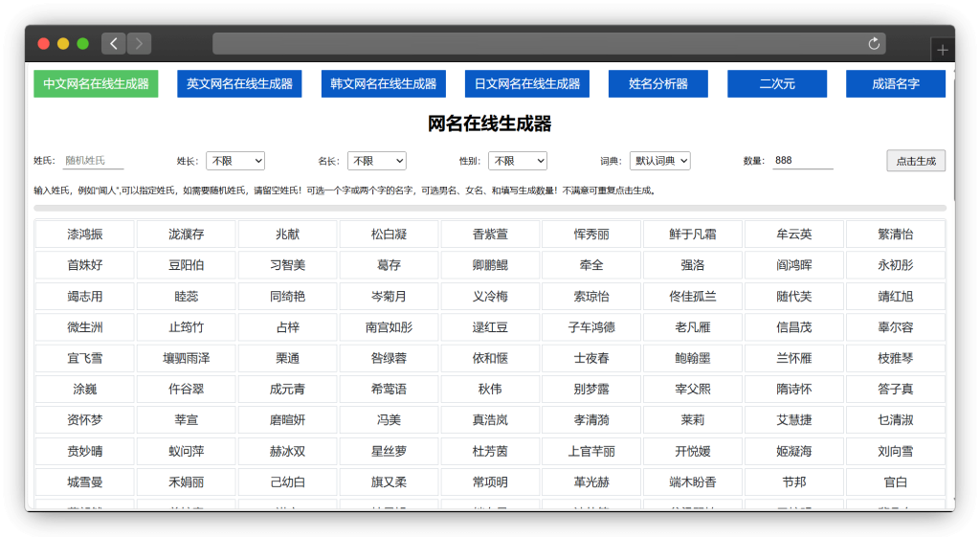This screenshot has height=537, width=980.
Task: Click the 随机姓氏 surname input field
Action: coord(93,161)
